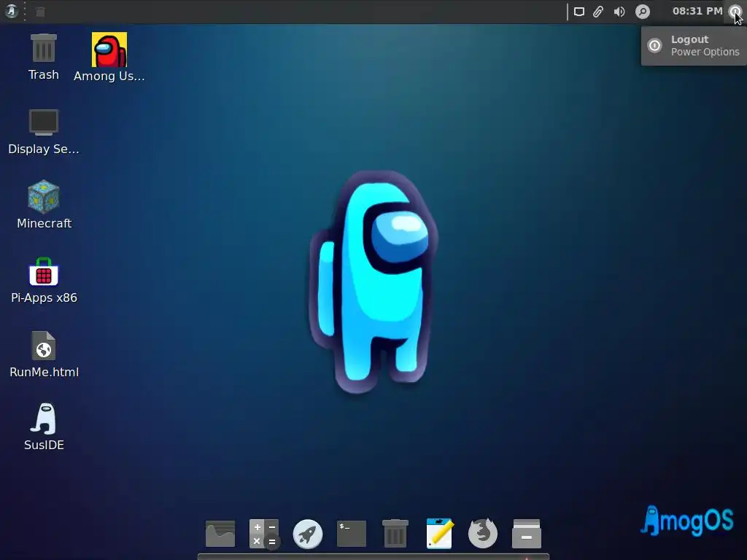Click the search magnifier panel icon

[643, 12]
